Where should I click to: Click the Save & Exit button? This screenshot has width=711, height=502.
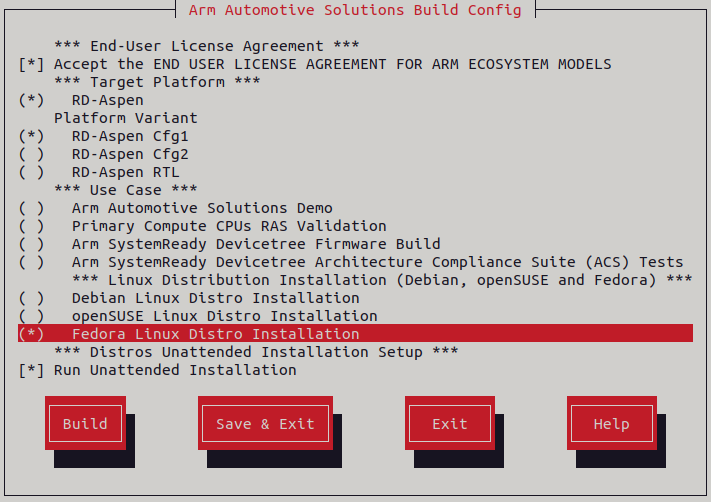(265, 424)
